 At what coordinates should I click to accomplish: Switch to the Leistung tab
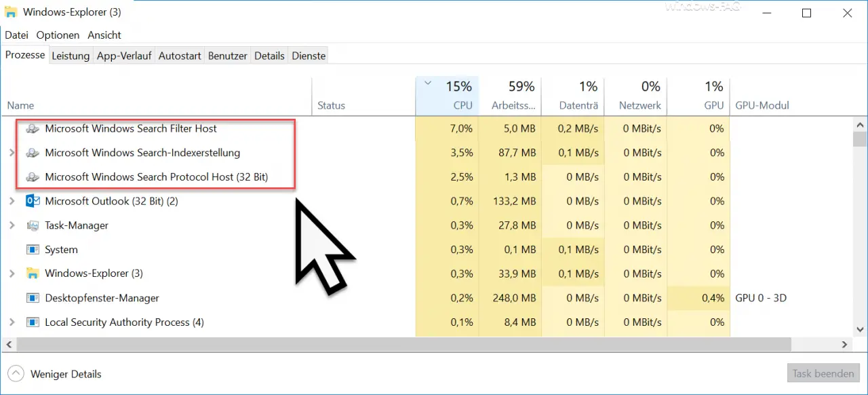tap(71, 56)
